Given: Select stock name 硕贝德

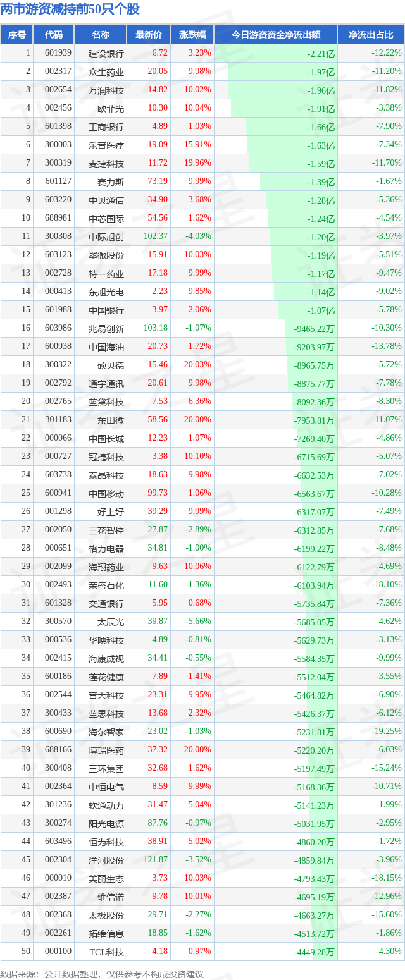Looking at the screenshot, I should tap(111, 365).
